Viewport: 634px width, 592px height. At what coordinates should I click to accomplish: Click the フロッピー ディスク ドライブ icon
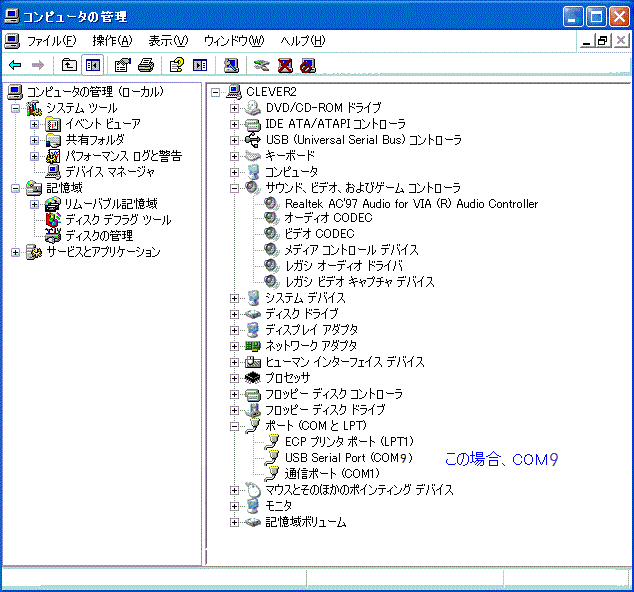coord(253,410)
